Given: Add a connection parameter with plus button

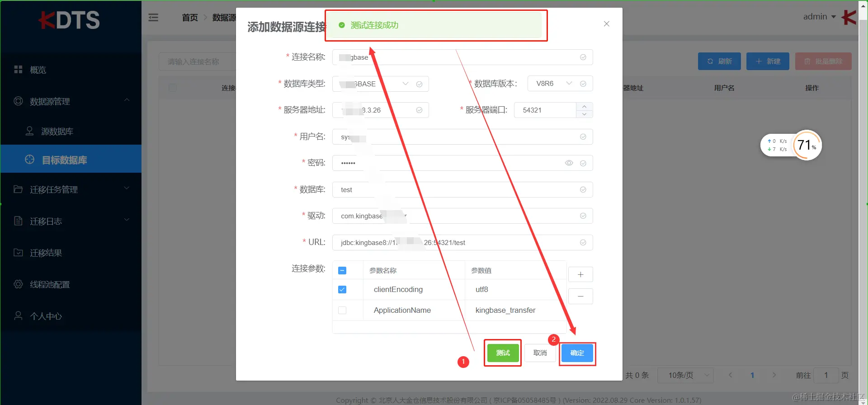Looking at the screenshot, I should [580, 274].
